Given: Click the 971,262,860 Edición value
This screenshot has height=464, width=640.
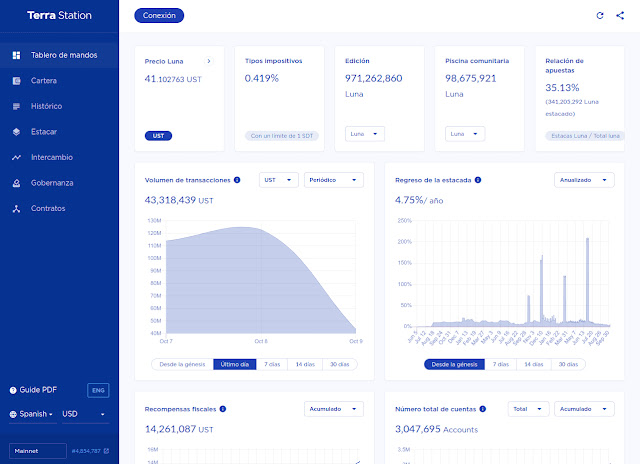Looking at the screenshot, I should click(x=373, y=78).
